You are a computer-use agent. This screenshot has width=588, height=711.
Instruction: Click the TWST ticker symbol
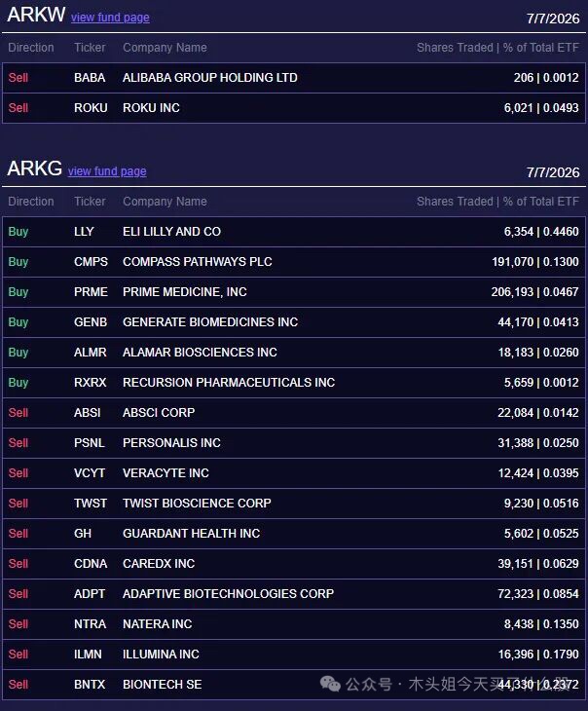tap(91, 504)
